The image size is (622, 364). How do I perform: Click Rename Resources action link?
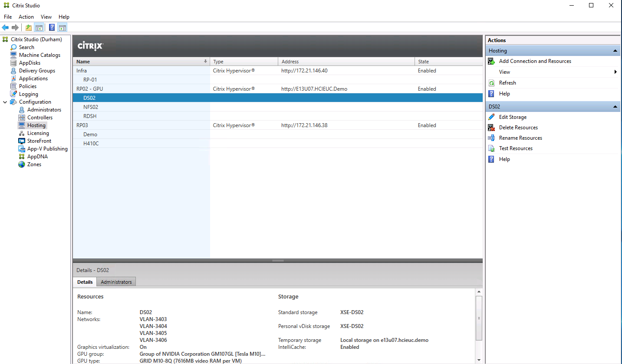pos(520,138)
